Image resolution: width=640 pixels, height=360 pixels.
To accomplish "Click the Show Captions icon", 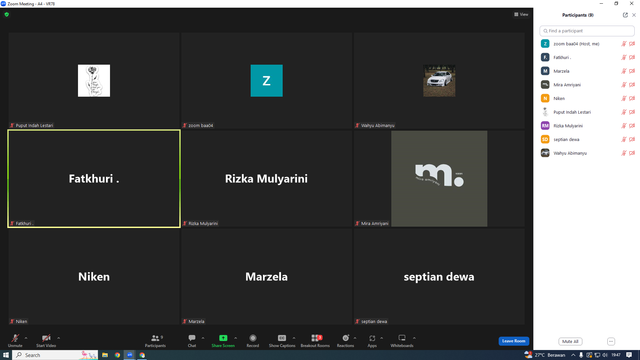I will click(282, 338).
